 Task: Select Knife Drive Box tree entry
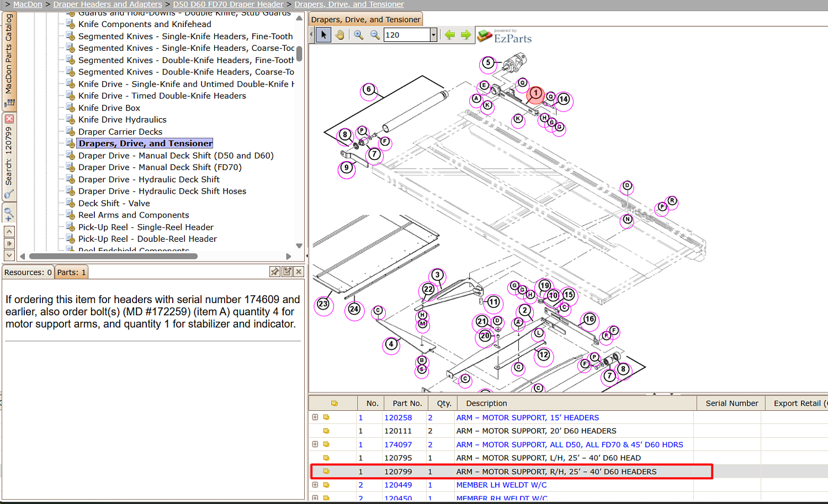109,108
